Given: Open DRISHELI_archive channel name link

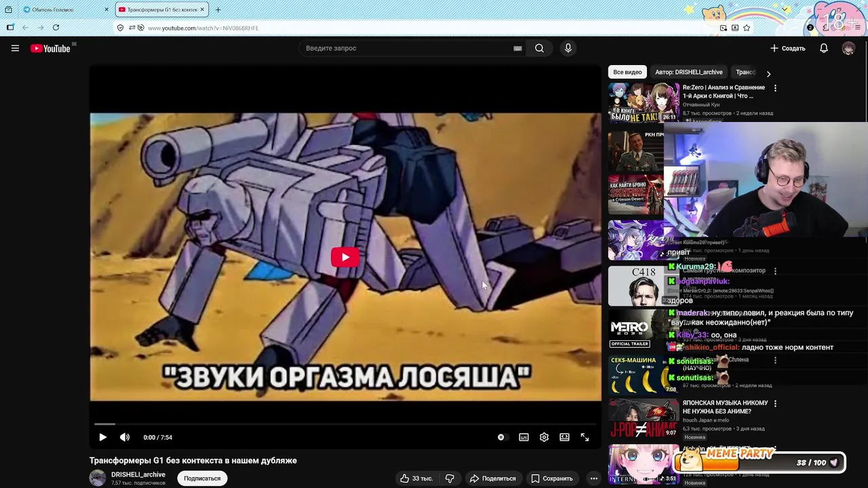Looking at the screenshot, I should click(x=138, y=474).
